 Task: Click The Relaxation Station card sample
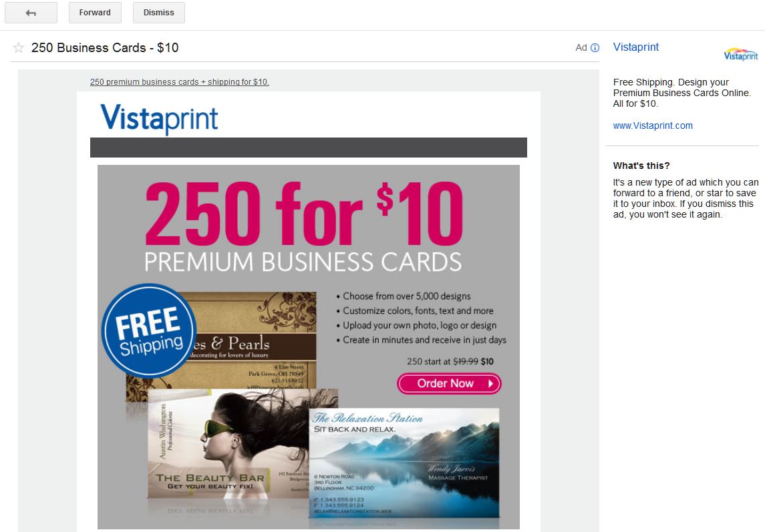coord(404,463)
